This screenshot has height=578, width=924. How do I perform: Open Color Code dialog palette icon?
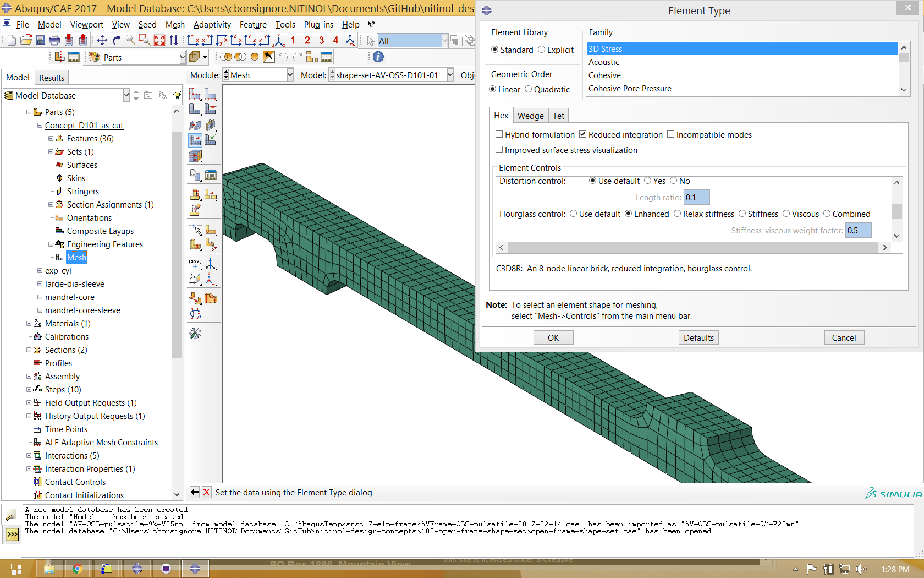tap(94, 57)
